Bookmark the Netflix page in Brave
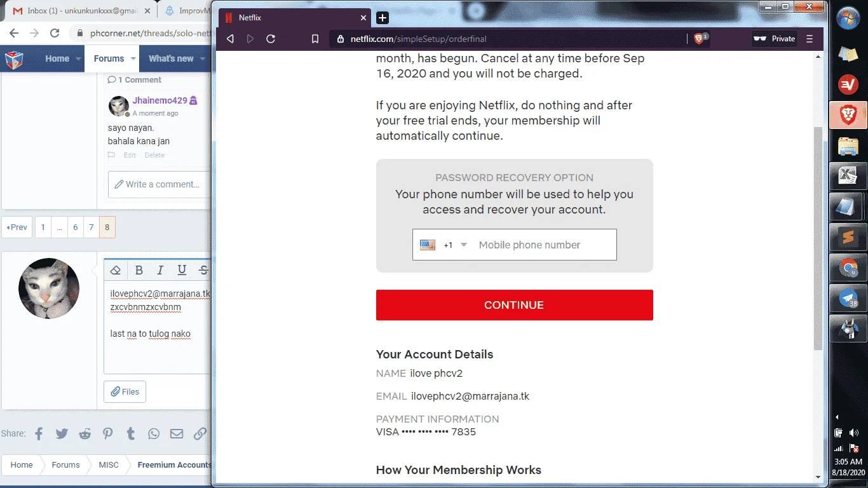Viewport: 868px width, 488px height. (315, 39)
